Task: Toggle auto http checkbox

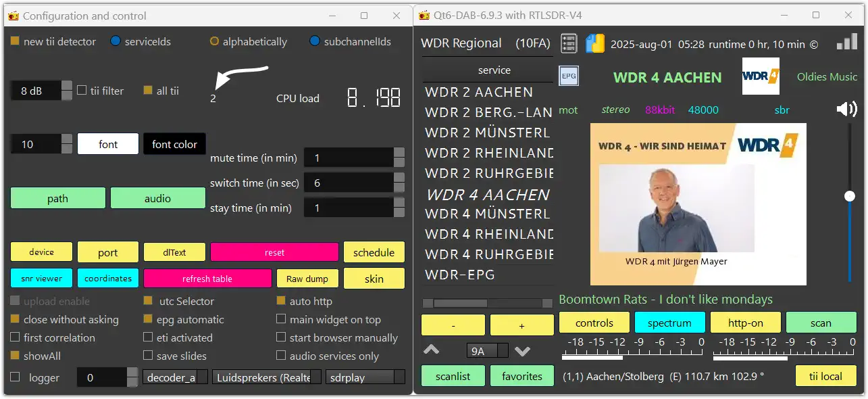Action: (281, 301)
